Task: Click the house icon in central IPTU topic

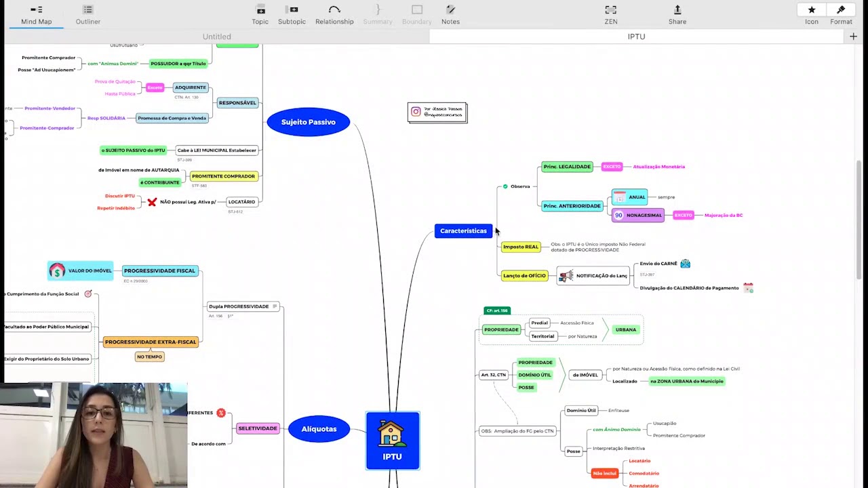Action: pyautogui.click(x=392, y=433)
